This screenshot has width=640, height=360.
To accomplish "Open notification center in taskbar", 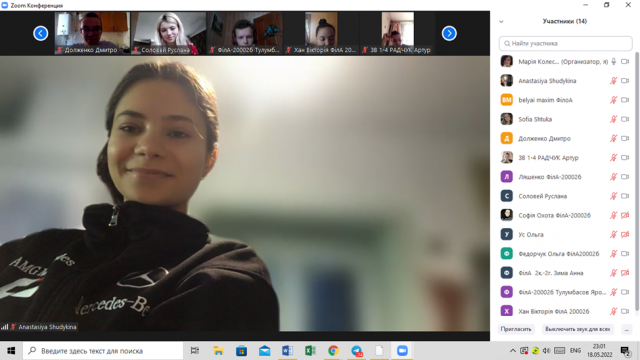I will pyautogui.click(x=626, y=351).
